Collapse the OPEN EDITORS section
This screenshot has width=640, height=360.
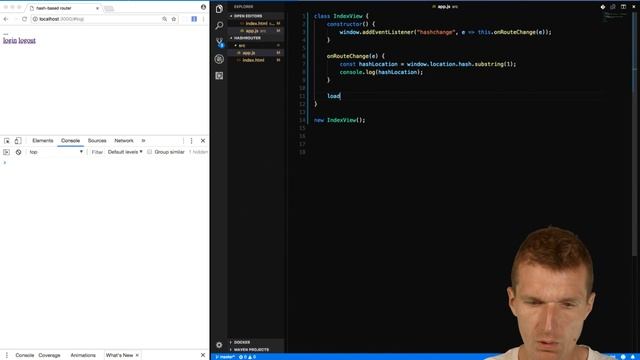point(256,16)
